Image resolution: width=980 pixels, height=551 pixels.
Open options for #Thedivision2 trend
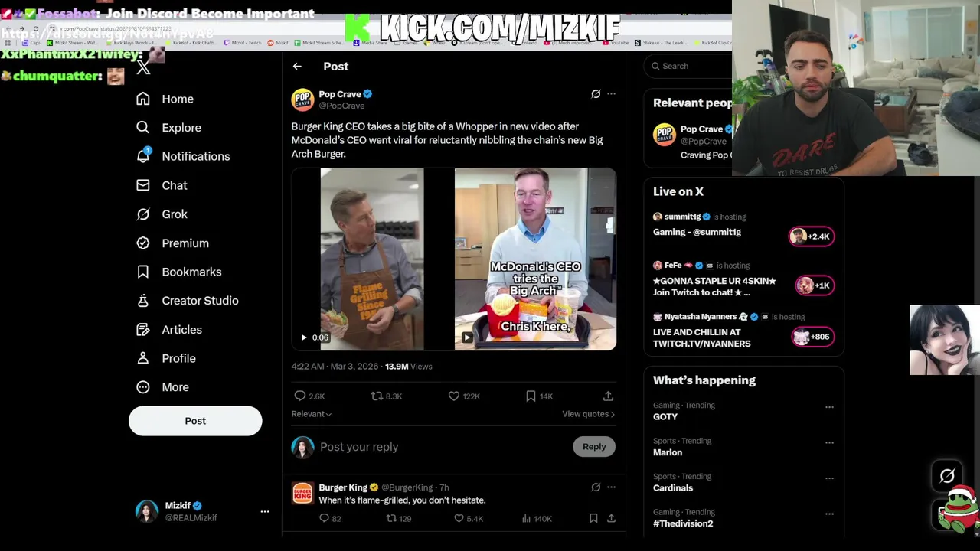coord(829,514)
